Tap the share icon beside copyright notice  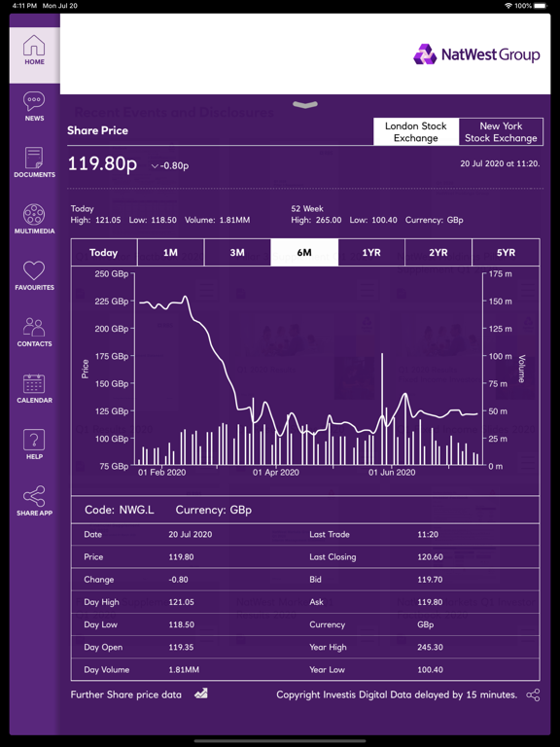click(533, 695)
